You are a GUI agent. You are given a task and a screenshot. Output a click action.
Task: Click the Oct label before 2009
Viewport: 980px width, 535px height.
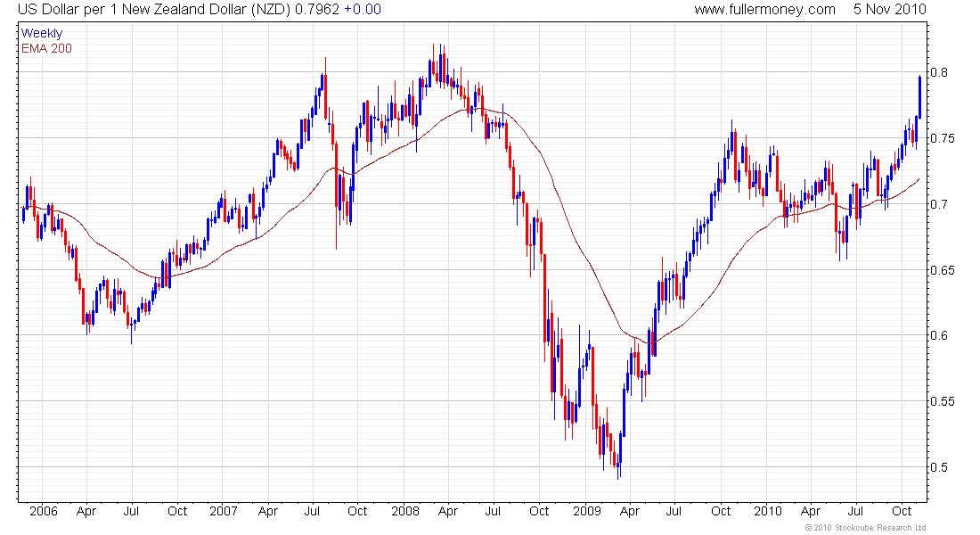tap(539, 511)
